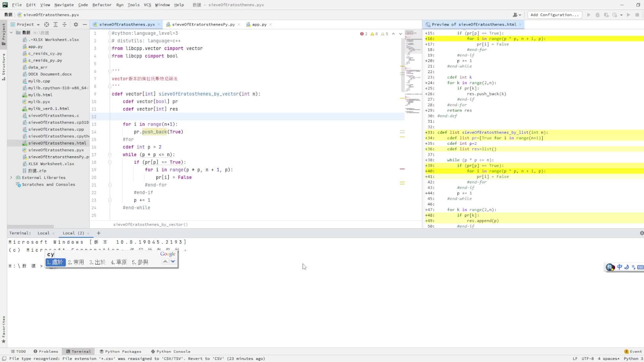Collapse the 数据 root folder
The height and width of the screenshot is (362, 644).
point(11,33)
